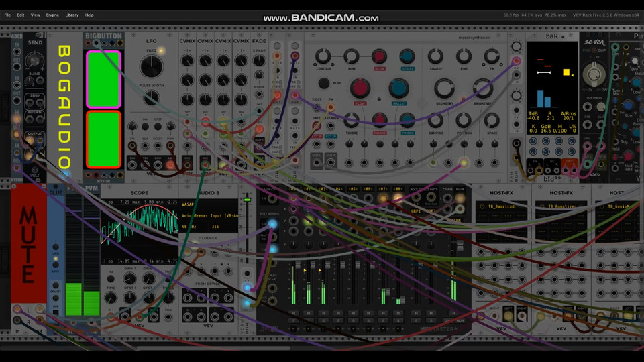Open the VoiceMeeter Input device selector

tap(209, 215)
